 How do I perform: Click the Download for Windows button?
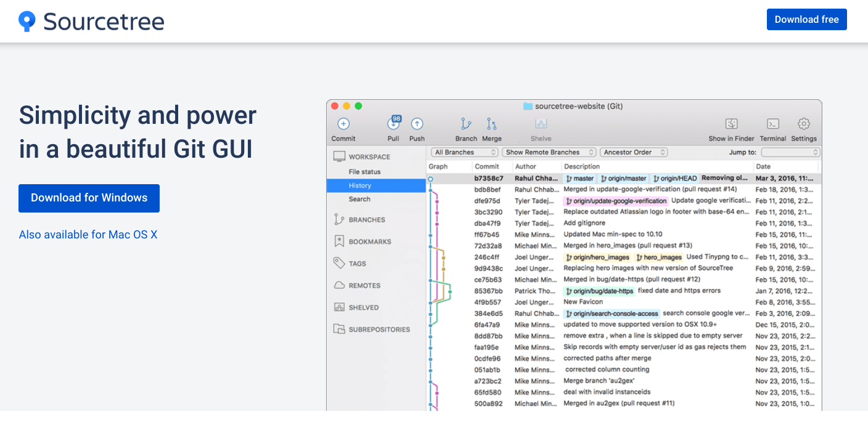[x=89, y=198]
